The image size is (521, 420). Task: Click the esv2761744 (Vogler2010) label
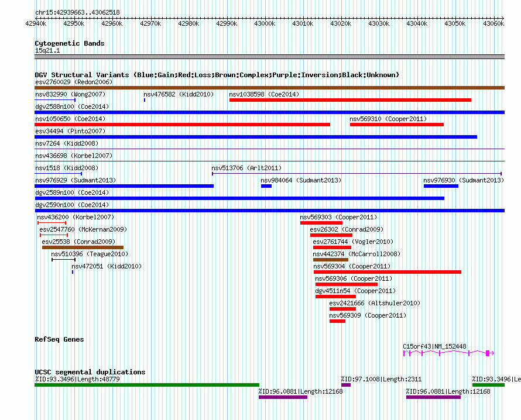[x=353, y=242]
